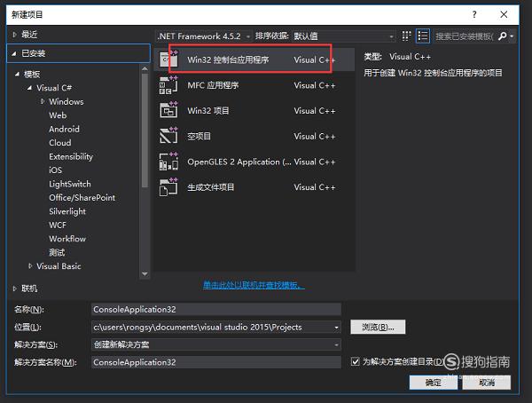Select Web under Visual C#

pos(58,115)
